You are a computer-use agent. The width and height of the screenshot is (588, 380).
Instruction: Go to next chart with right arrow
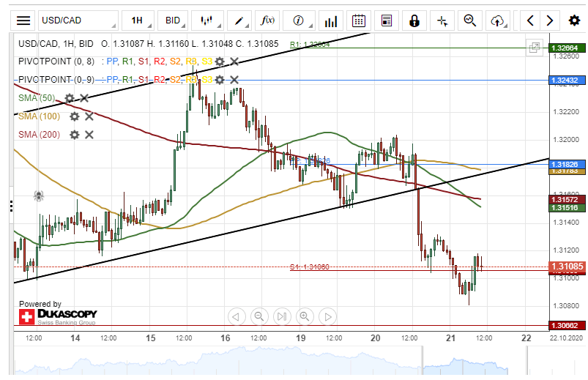tap(550, 21)
